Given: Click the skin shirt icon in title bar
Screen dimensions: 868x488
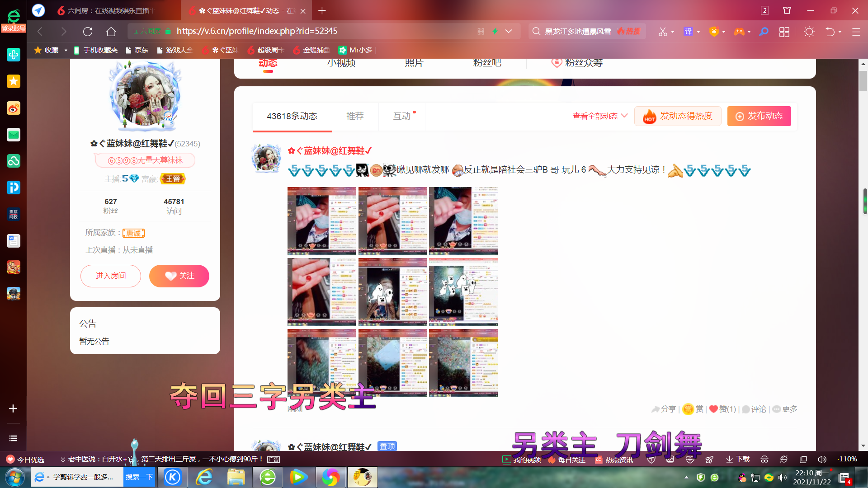Looking at the screenshot, I should coord(787,10).
